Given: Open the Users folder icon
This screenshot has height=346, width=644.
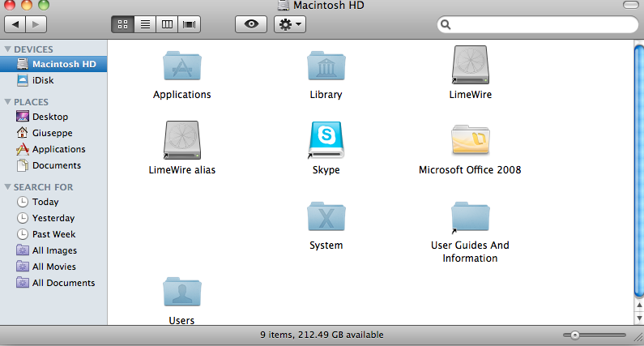Looking at the screenshot, I should click(182, 292).
